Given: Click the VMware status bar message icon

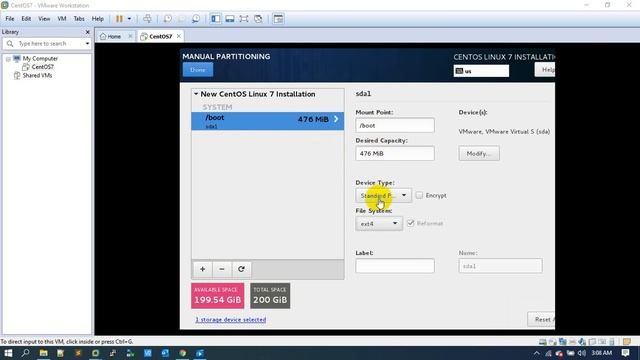Looking at the screenshot, I should point(627,342).
